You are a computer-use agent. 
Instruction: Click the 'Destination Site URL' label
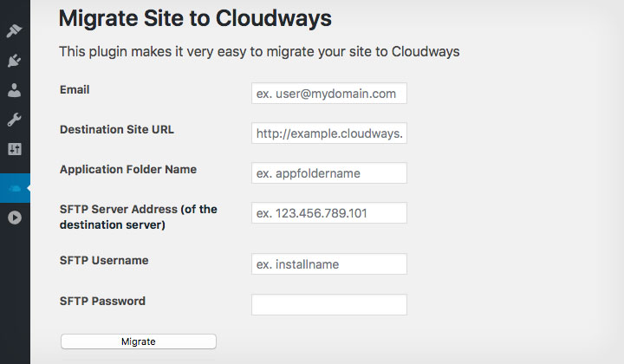117,130
